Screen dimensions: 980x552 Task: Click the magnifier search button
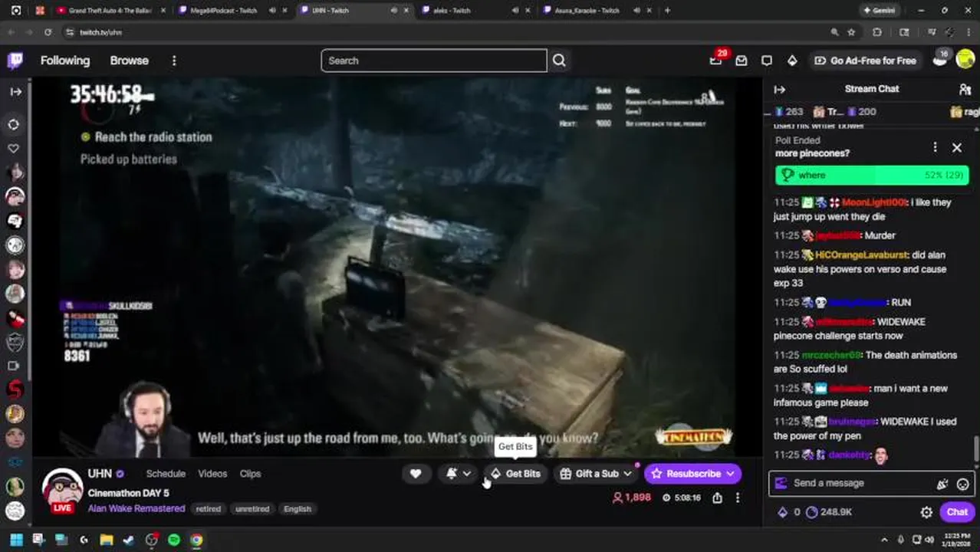pyautogui.click(x=559, y=61)
